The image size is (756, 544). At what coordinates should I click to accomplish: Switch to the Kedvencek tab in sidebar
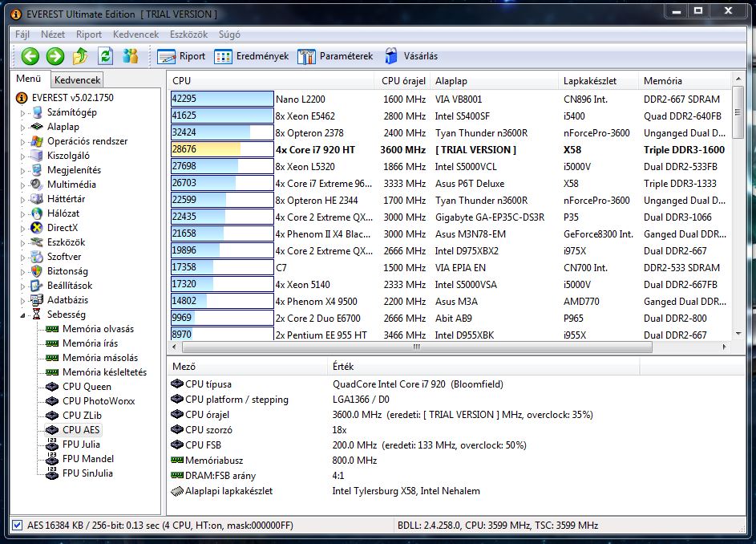point(77,80)
